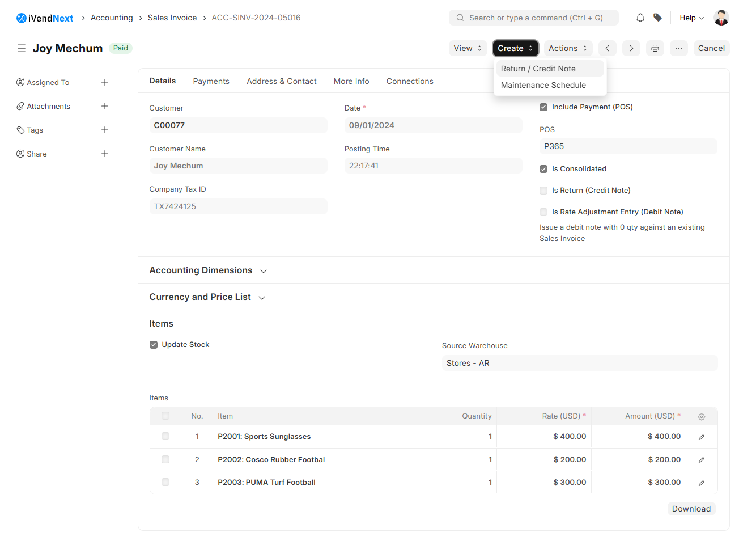756x541 pixels.
Task: Check Is Rate Adjustment Entry (Debit Note)
Action: tap(543, 212)
